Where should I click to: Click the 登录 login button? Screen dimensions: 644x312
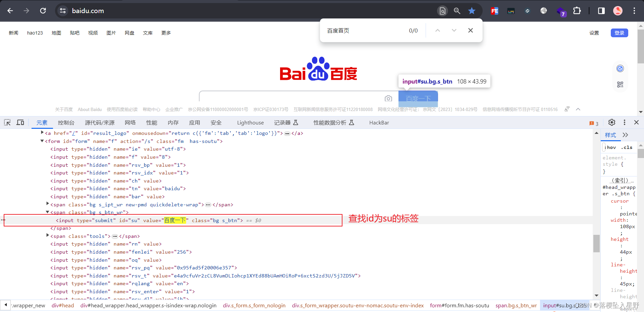coord(619,33)
